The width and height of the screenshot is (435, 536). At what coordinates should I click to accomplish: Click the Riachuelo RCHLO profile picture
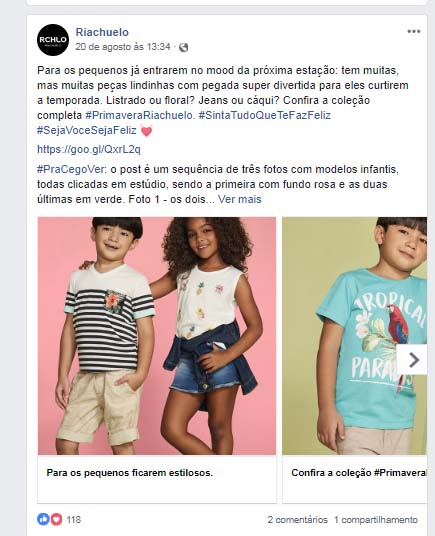click(x=53, y=40)
